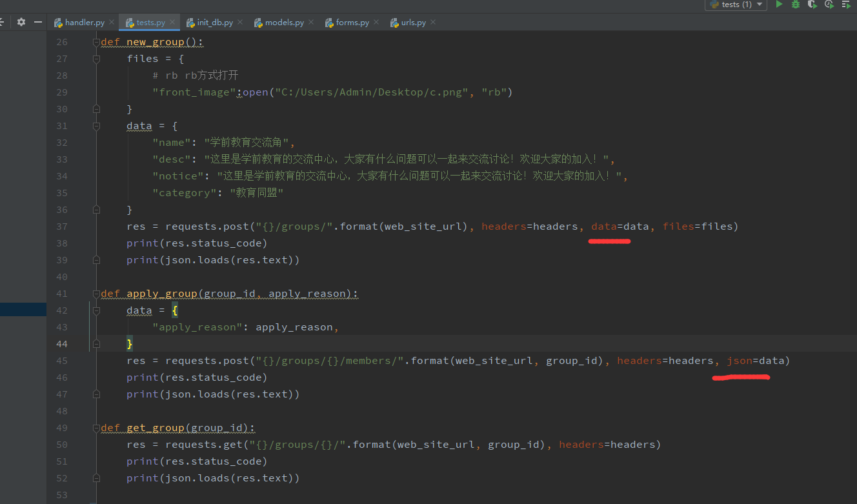
Task: Start debugging with the green bug icon
Action: pos(796,5)
